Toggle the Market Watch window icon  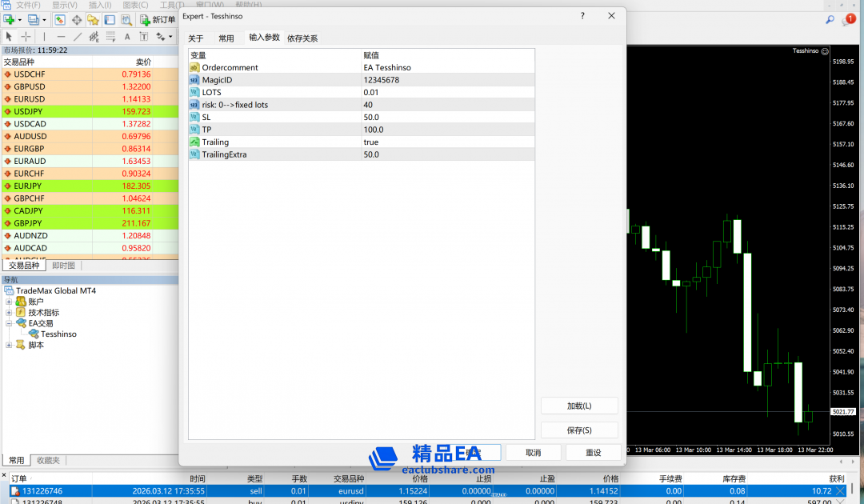click(x=60, y=19)
